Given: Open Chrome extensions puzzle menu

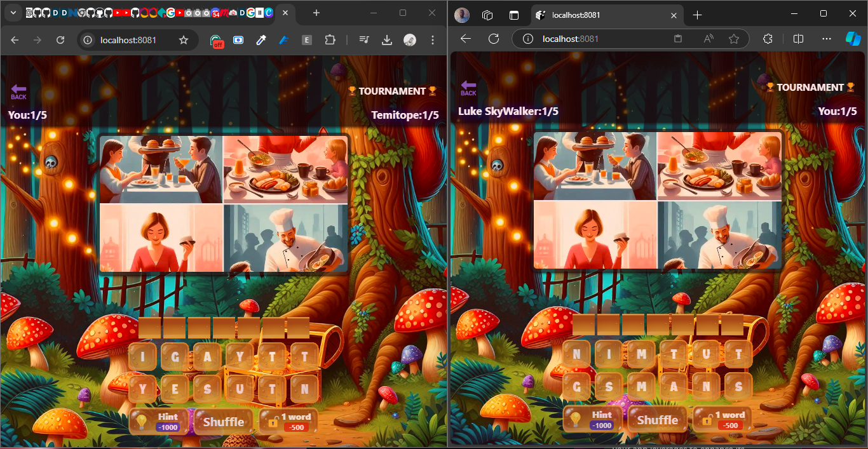Looking at the screenshot, I should click(x=329, y=40).
